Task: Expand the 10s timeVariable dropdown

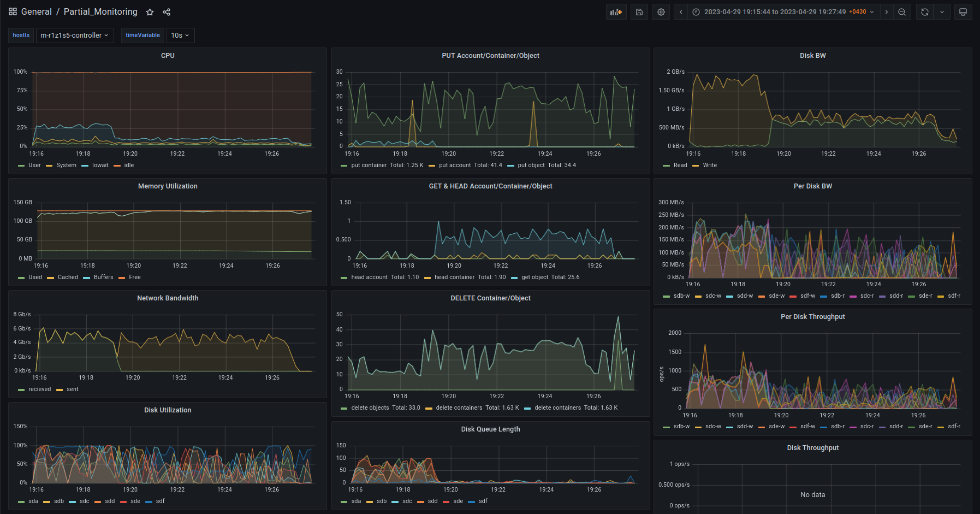Action: click(180, 36)
